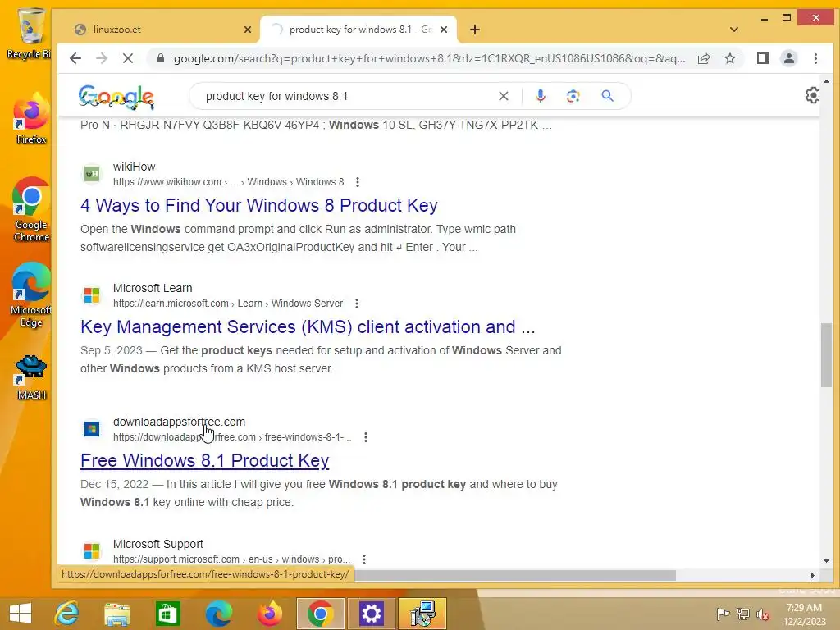Bookmark this page with the star icon
Screen dimensions: 840x630
pyautogui.click(x=730, y=58)
